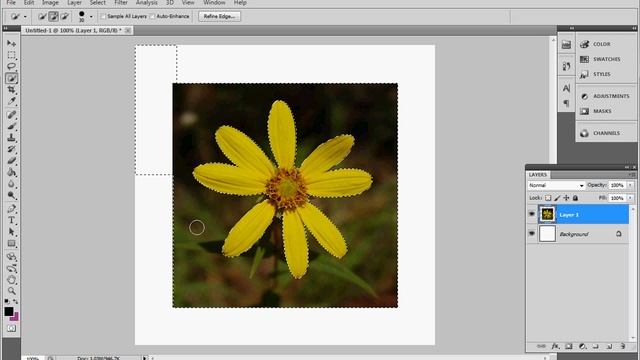Select the Zoom tool

[x=11, y=291]
